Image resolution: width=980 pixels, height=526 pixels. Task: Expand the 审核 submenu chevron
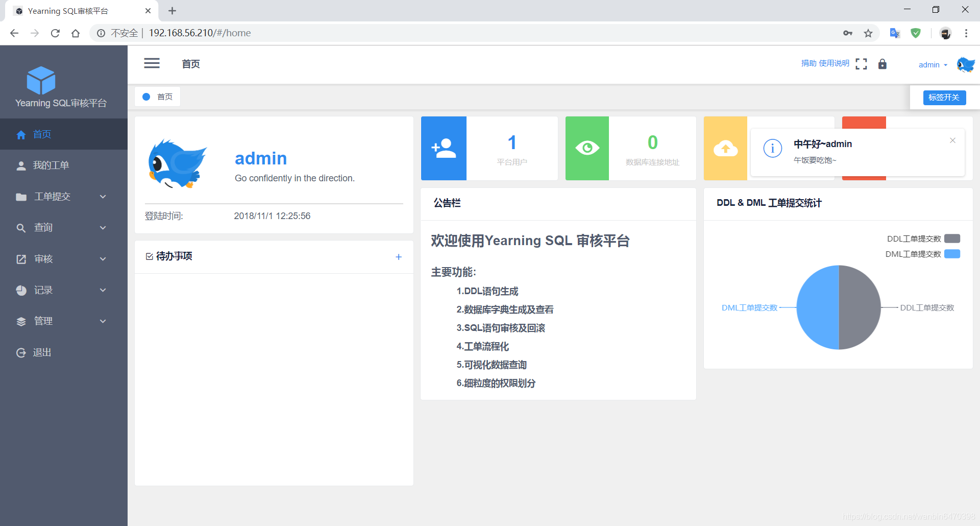pyautogui.click(x=103, y=259)
